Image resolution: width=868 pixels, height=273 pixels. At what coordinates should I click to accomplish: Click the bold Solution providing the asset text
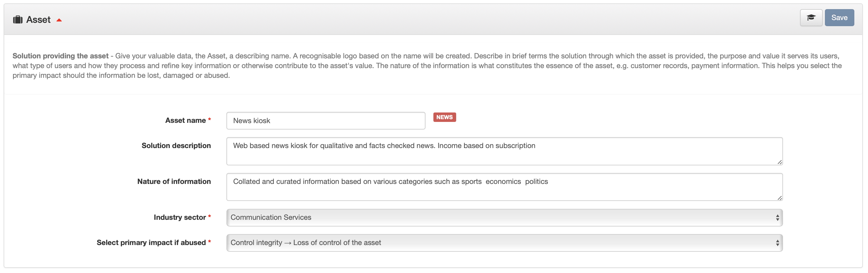[61, 56]
